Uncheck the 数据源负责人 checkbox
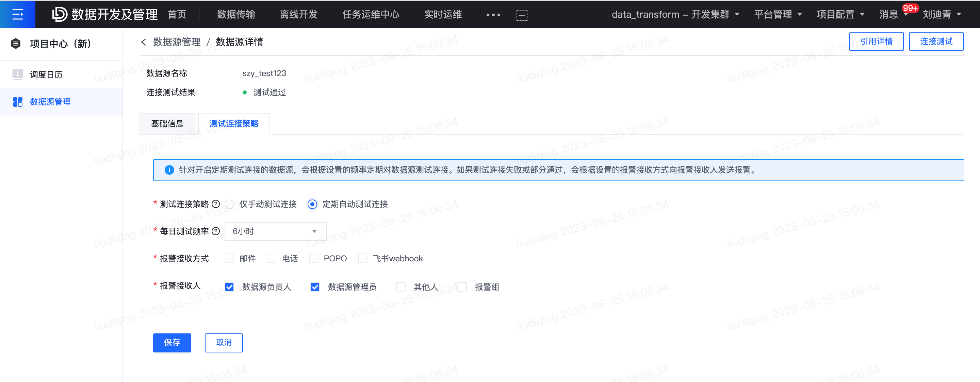 pos(229,286)
